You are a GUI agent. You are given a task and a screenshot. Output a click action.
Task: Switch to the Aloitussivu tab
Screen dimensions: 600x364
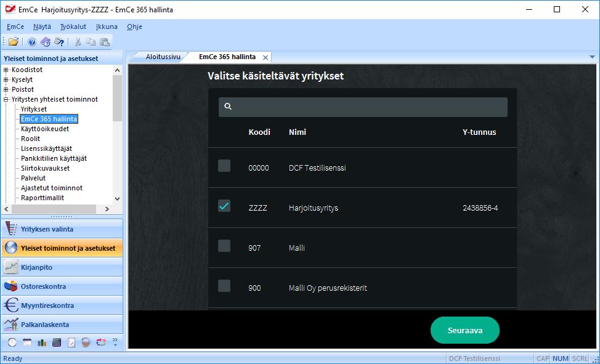click(x=163, y=57)
